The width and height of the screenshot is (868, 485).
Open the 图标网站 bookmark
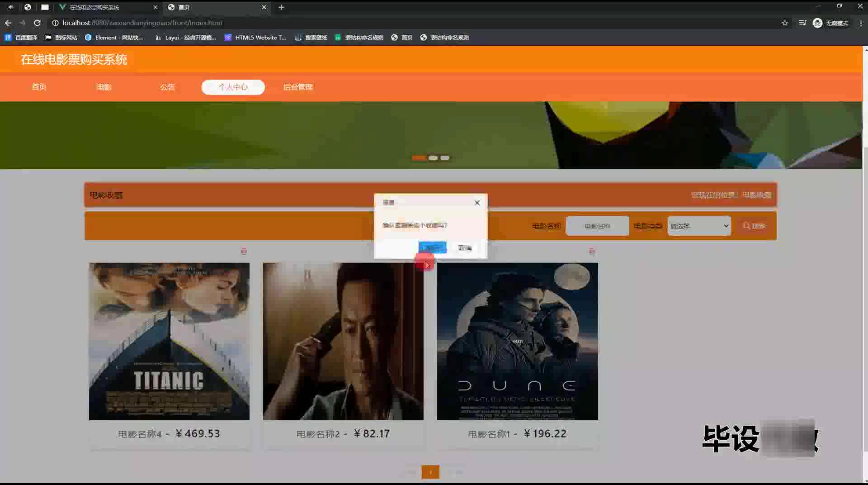tap(61, 38)
